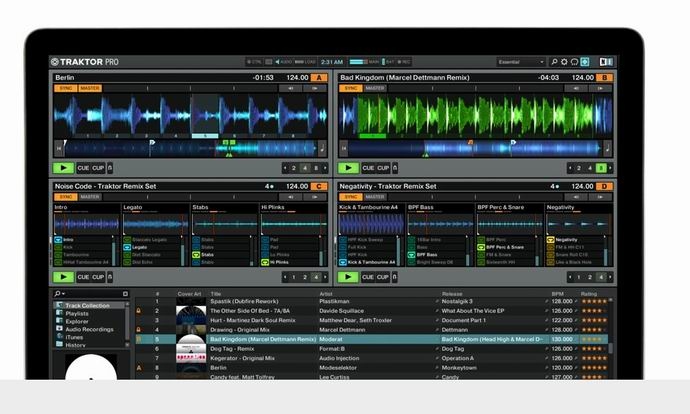Increase loop size arrow on Deck A
The width and height of the screenshot is (690, 414).
coord(325,168)
